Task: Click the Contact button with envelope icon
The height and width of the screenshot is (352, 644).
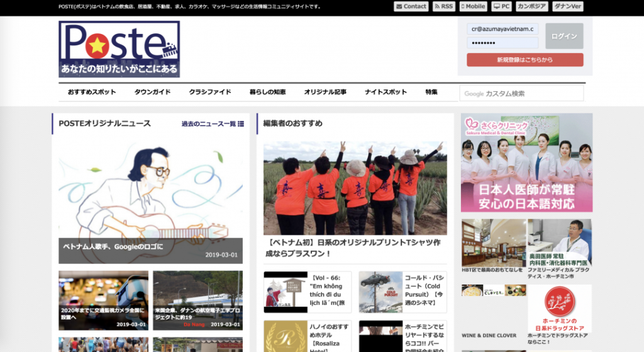Action: pyautogui.click(x=411, y=6)
